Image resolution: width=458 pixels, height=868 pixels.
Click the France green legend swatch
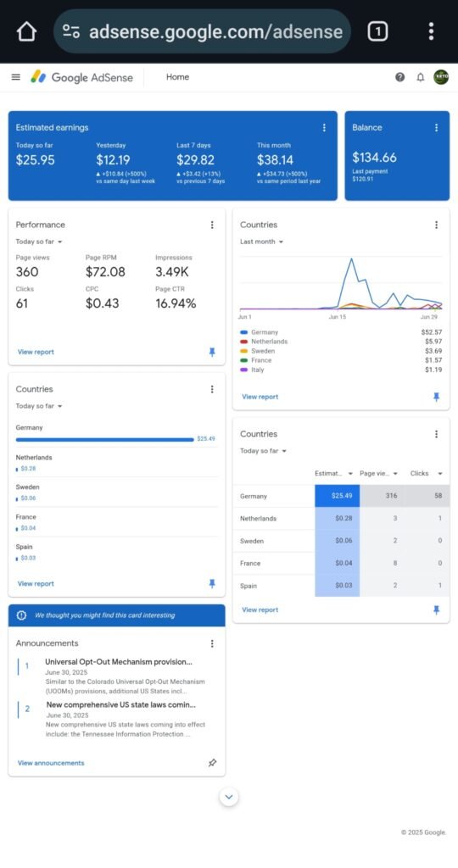pos(243,360)
